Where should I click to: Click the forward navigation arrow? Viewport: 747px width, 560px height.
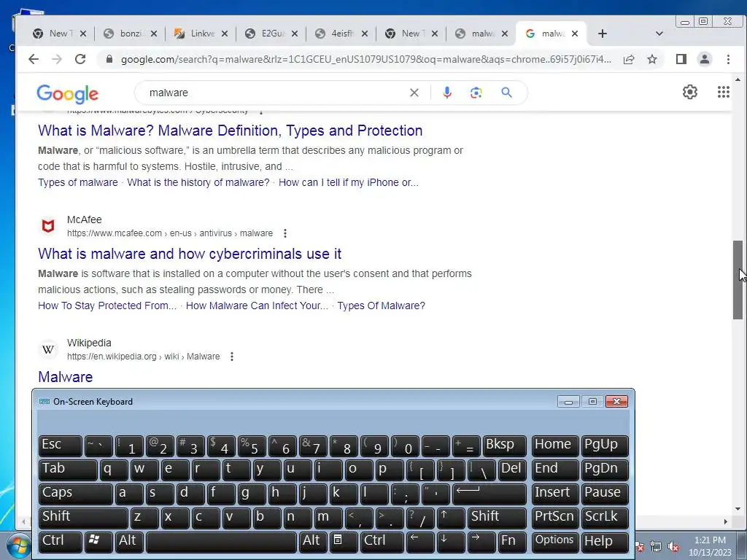57,59
